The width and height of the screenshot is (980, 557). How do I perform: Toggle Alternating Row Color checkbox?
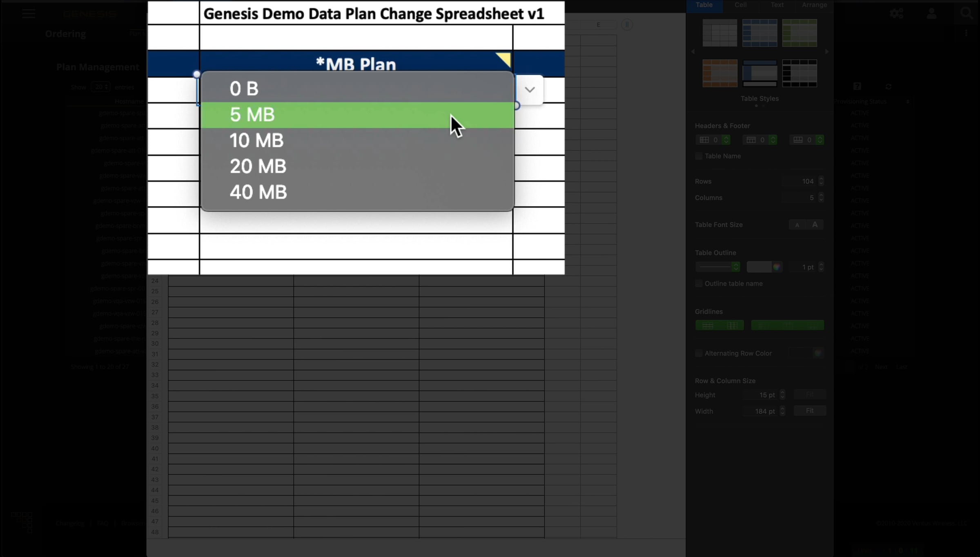[699, 353]
